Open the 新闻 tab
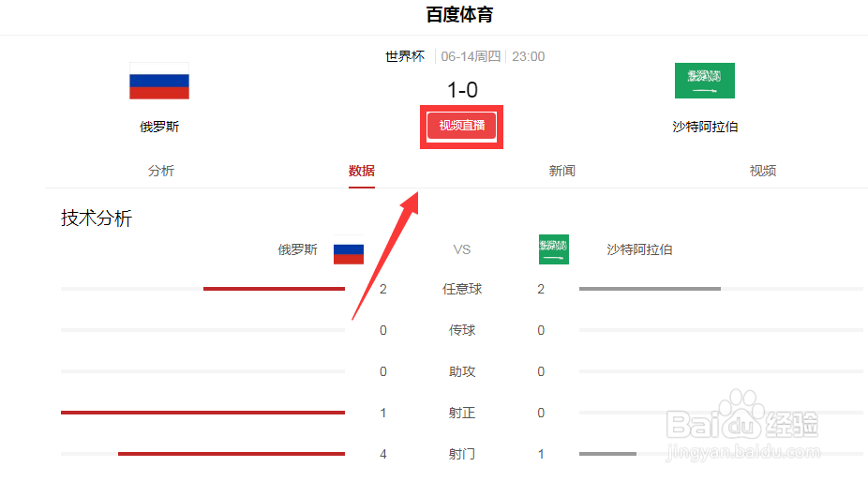This screenshot has height=482, width=868. pos(561,171)
